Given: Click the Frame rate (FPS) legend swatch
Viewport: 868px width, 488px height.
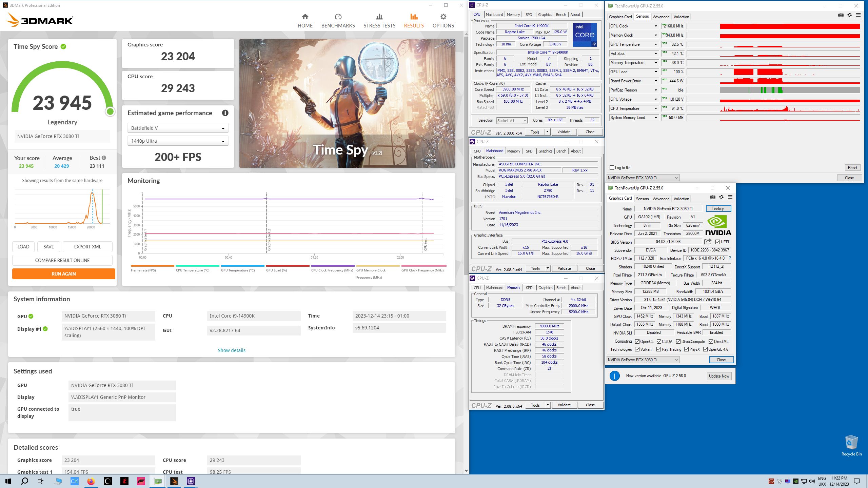Looking at the screenshot, I should (152, 266).
